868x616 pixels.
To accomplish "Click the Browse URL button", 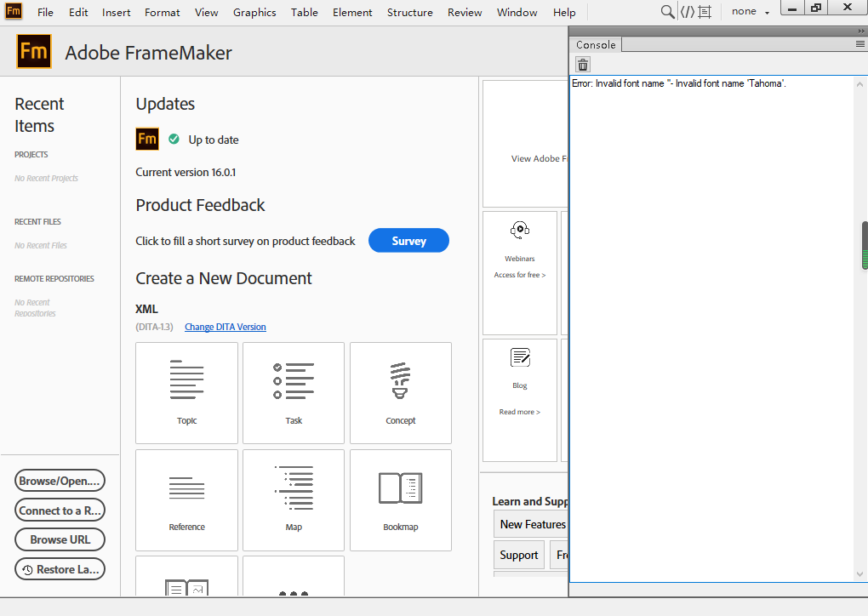I will (x=60, y=539).
